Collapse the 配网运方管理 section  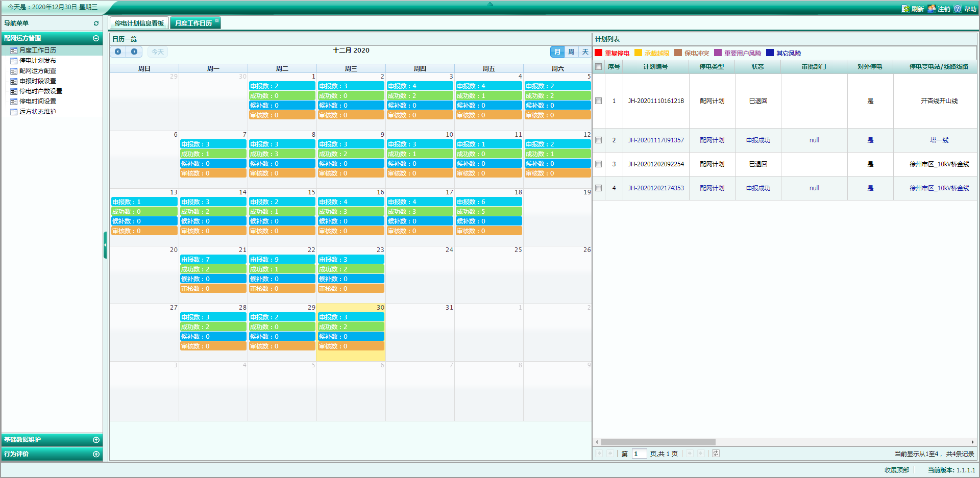(x=96, y=38)
